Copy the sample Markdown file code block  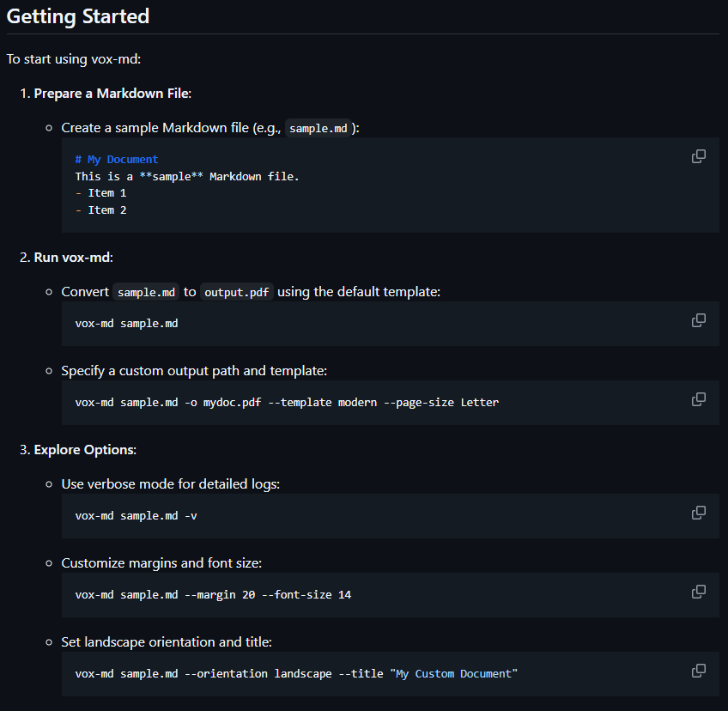pos(698,155)
